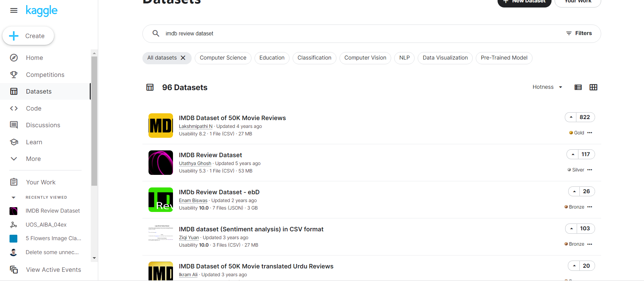Open options menu for Ziqi Yuan's dataset
This screenshot has width=644, height=281.
pos(590,244)
